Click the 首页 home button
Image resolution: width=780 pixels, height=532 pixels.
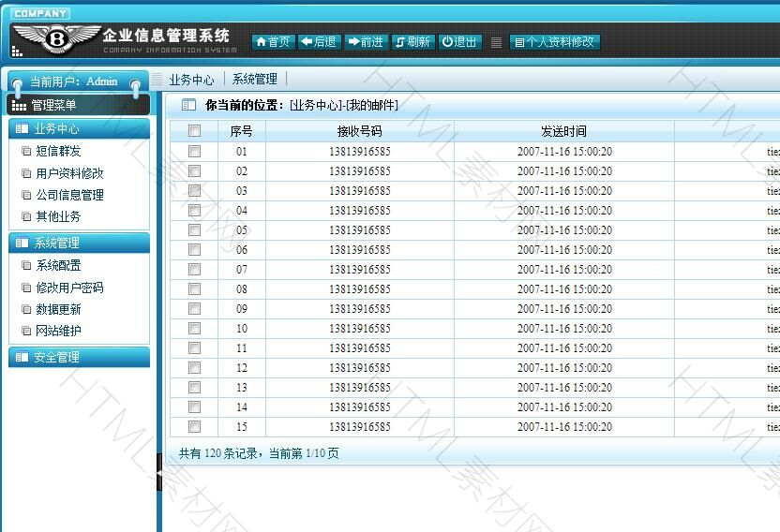click(x=273, y=42)
